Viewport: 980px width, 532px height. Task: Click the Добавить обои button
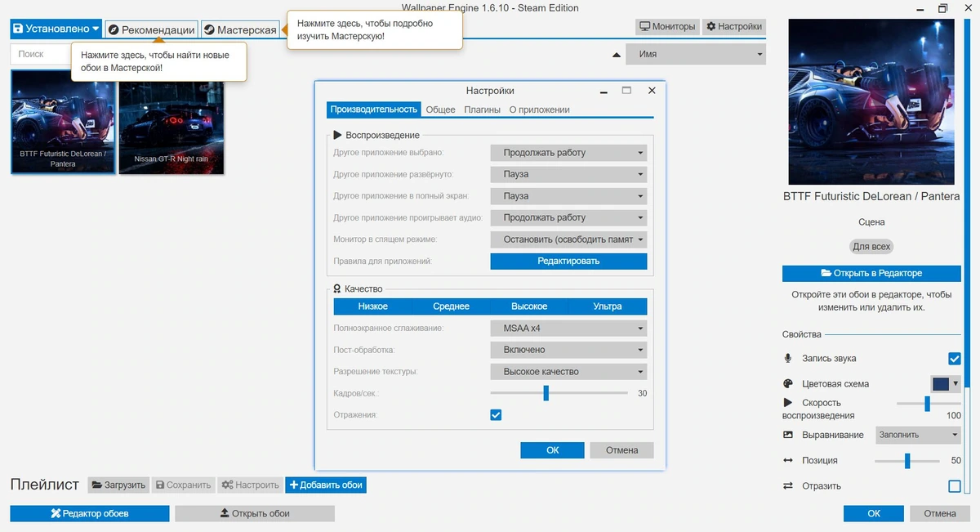point(326,485)
